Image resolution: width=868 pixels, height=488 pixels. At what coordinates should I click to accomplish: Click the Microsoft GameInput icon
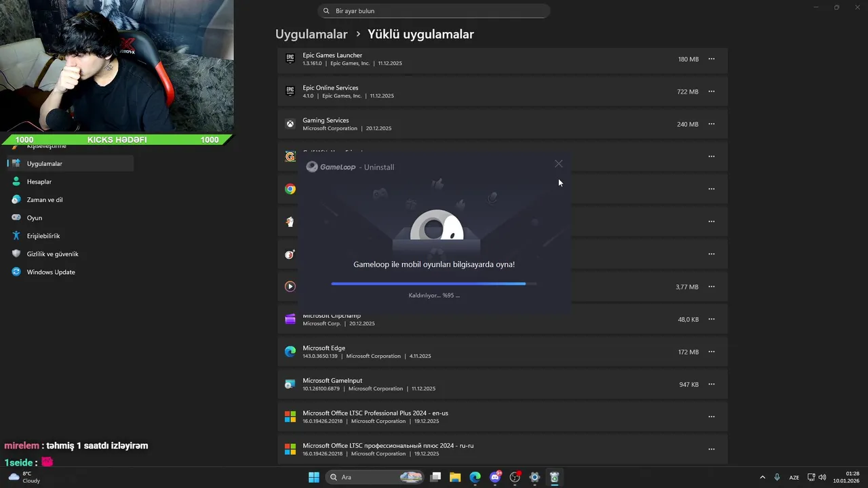point(290,384)
